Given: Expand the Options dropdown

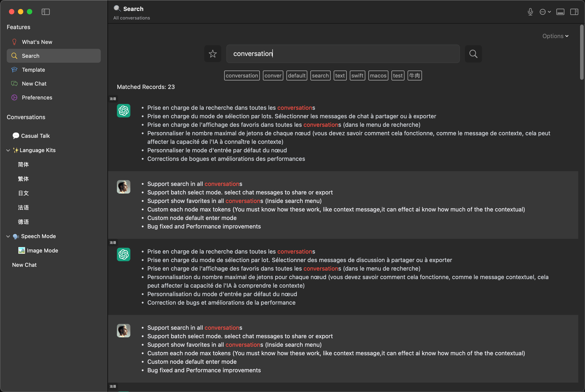Looking at the screenshot, I should [555, 36].
